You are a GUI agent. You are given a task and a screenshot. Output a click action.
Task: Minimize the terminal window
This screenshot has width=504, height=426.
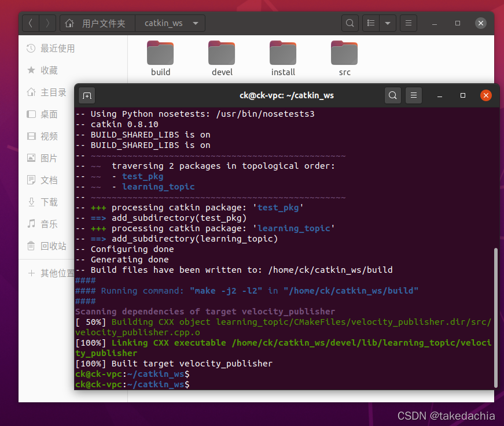(x=440, y=96)
